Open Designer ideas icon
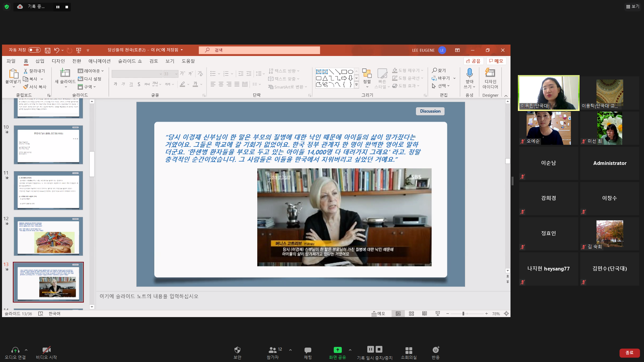Image resolution: width=644 pixels, height=362 pixels. pos(490,73)
